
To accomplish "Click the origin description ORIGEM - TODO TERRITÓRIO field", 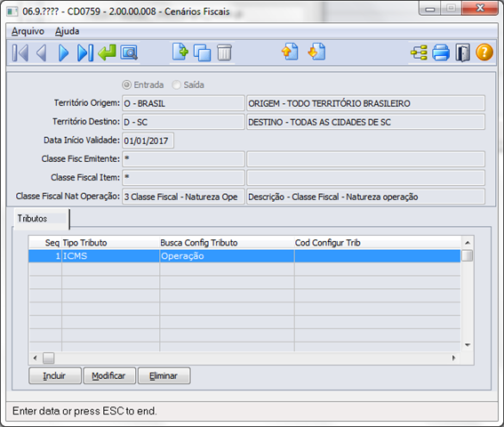I will pos(366,103).
